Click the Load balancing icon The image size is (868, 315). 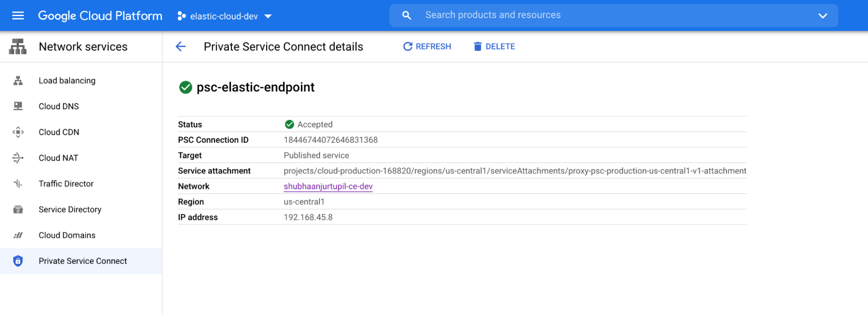(18, 81)
